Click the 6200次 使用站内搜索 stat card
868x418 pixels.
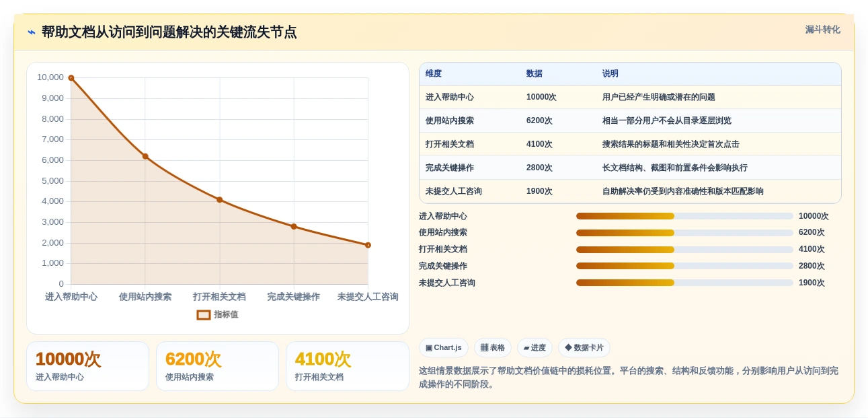[217, 366]
